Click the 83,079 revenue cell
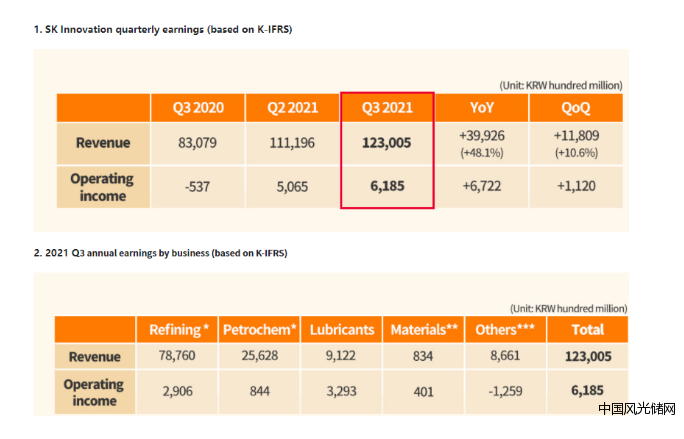Screen dimensions: 684x439 pyautogui.click(x=198, y=143)
